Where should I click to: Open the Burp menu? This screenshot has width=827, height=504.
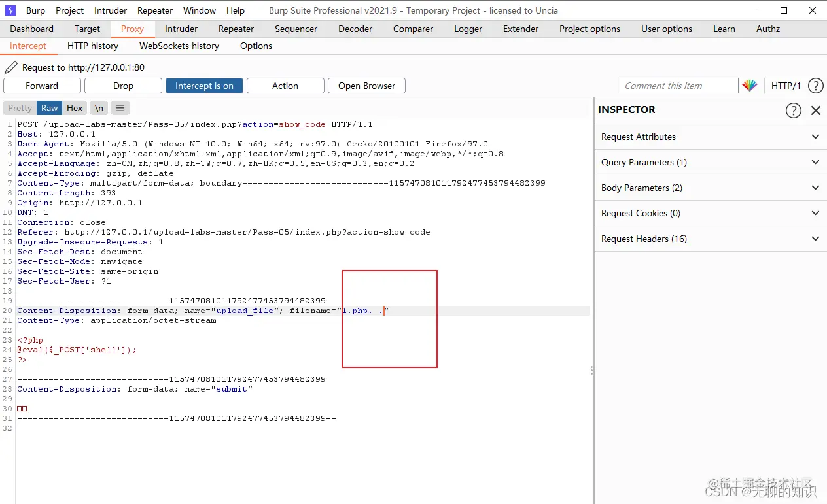(36, 10)
